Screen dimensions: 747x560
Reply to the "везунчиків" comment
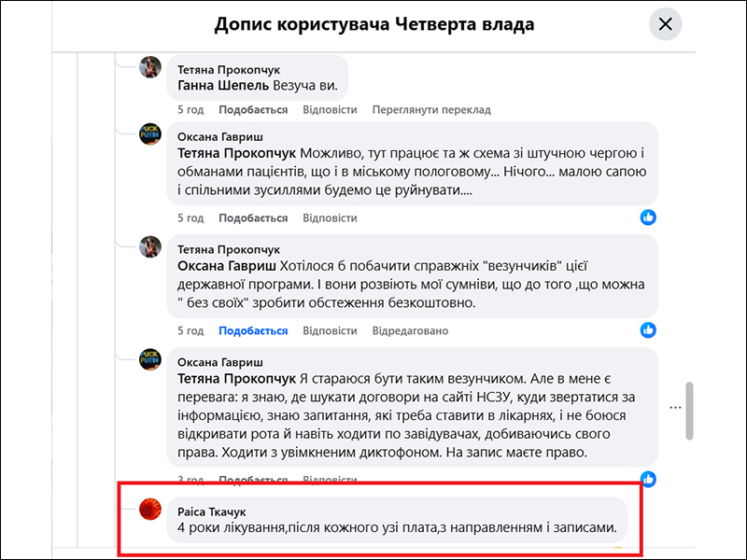click(331, 331)
